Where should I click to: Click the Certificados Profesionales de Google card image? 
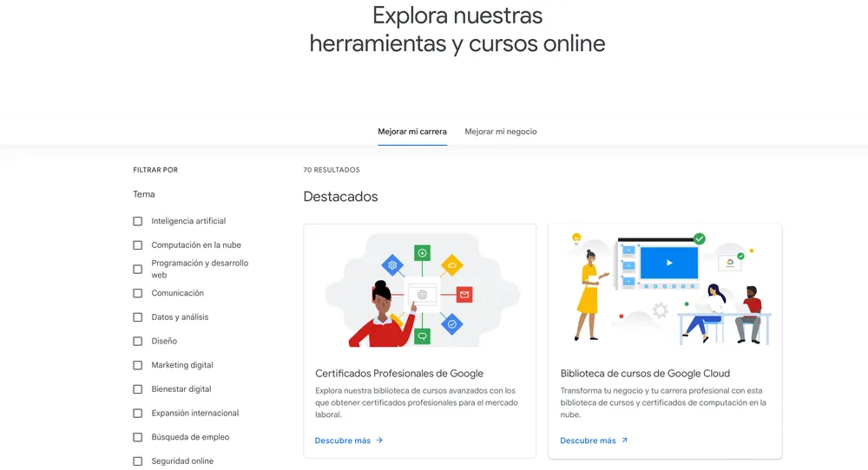click(419, 289)
